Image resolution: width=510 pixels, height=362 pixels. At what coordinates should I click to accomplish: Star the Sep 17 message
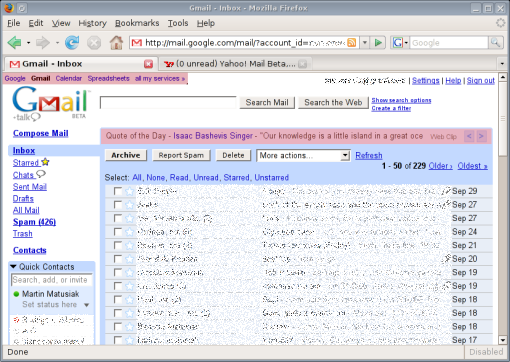click(x=129, y=340)
